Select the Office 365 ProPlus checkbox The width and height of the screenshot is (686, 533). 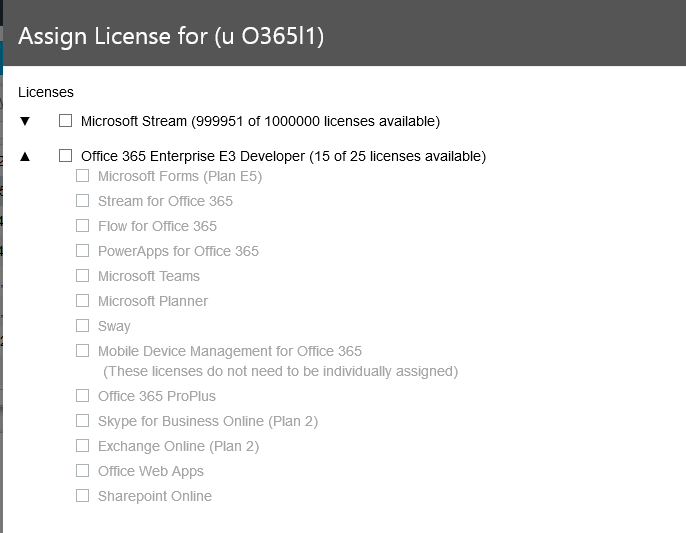pyautogui.click(x=82, y=395)
